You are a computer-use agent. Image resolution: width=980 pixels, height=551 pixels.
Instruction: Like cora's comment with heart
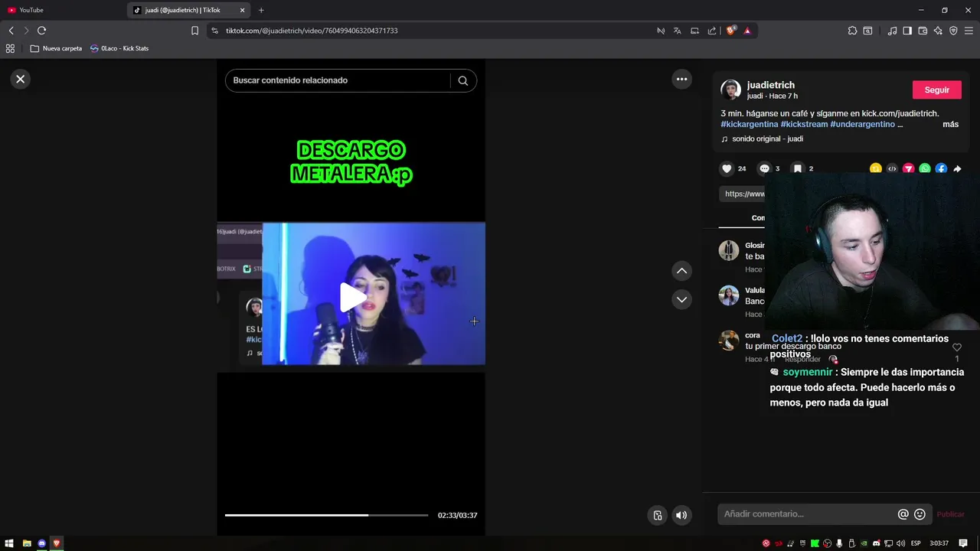(x=956, y=347)
